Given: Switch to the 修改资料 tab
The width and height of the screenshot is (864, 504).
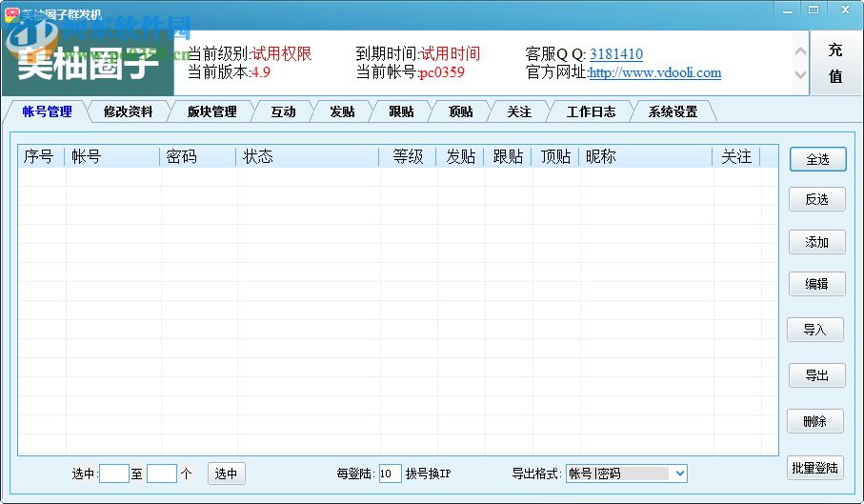Looking at the screenshot, I should pos(128,111).
